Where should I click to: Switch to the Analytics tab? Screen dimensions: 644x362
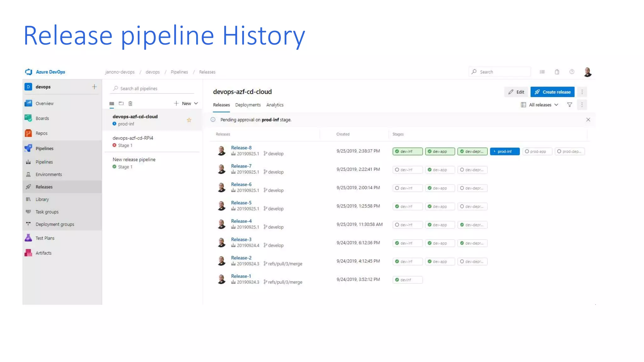click(x=275, y=105)
